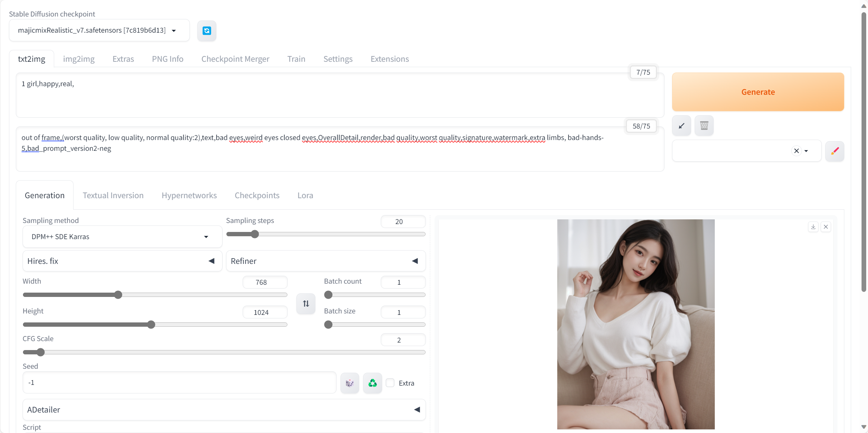Adjust the Height slider
The image size is (868, 433).
(x=155, y=325)
